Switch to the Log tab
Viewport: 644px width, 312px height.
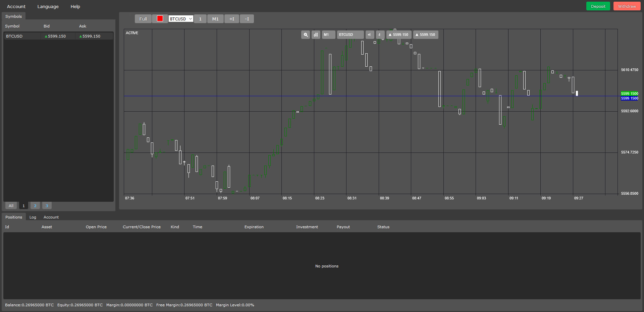coord(33,217)
